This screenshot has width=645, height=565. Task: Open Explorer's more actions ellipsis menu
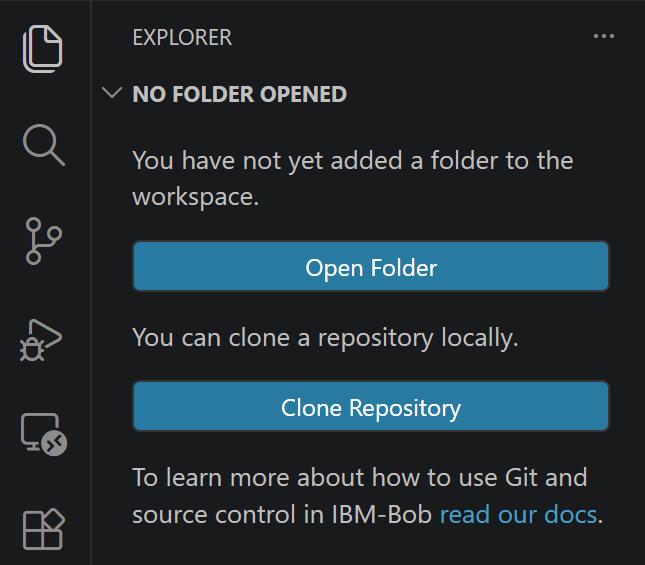[x=603, y=36]
